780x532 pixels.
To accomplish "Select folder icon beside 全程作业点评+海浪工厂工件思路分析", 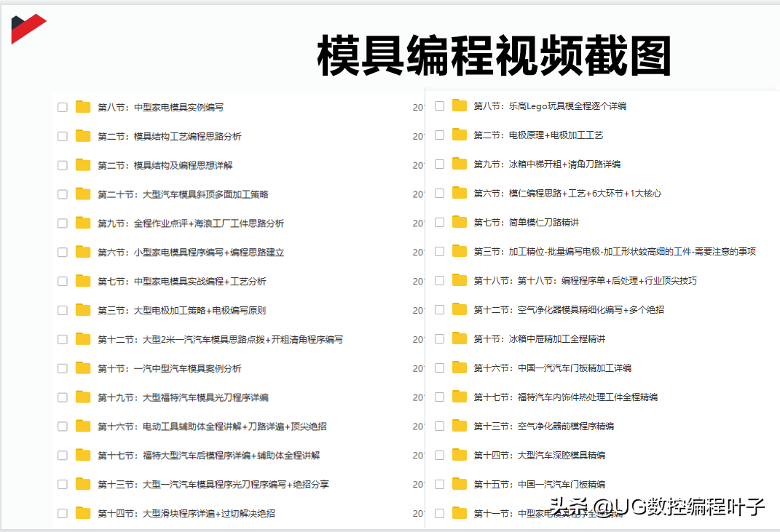I will [x=82, y=223].
